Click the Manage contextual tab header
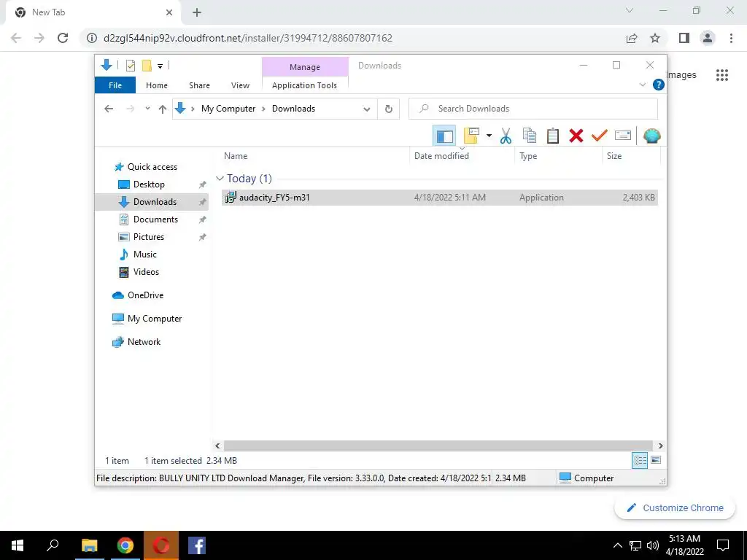The height and width of the screenshot is (560, 747). (305, 67)
